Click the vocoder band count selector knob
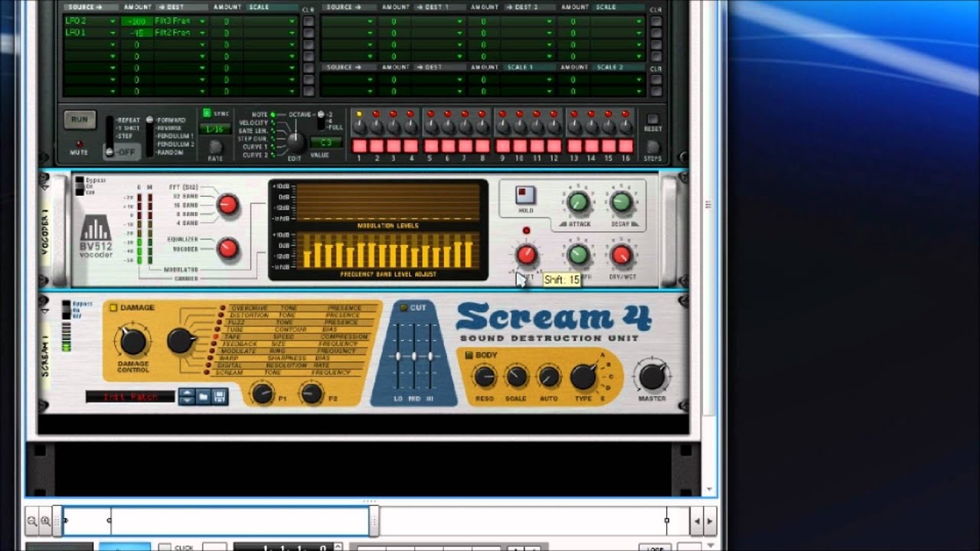Image resolution: width=980 pixels, height=551 pixels. tap(227, 204)
